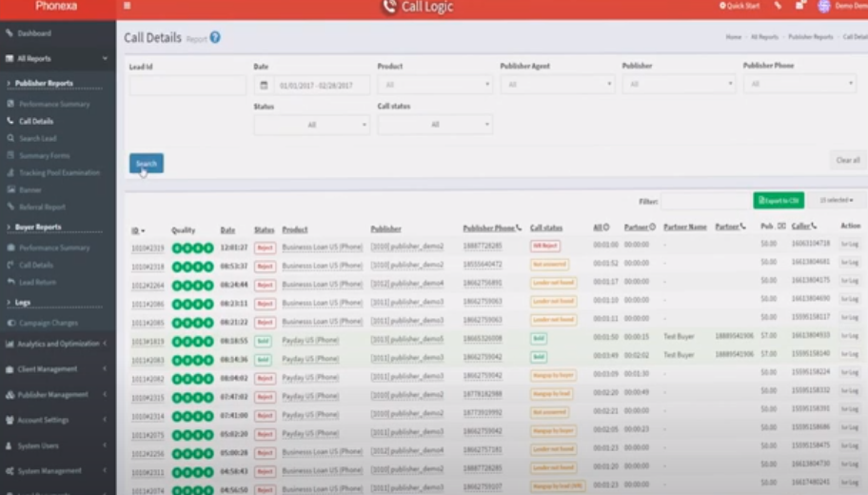
Task: Open the help question mark icon
Action: click(x=215, y=37)
